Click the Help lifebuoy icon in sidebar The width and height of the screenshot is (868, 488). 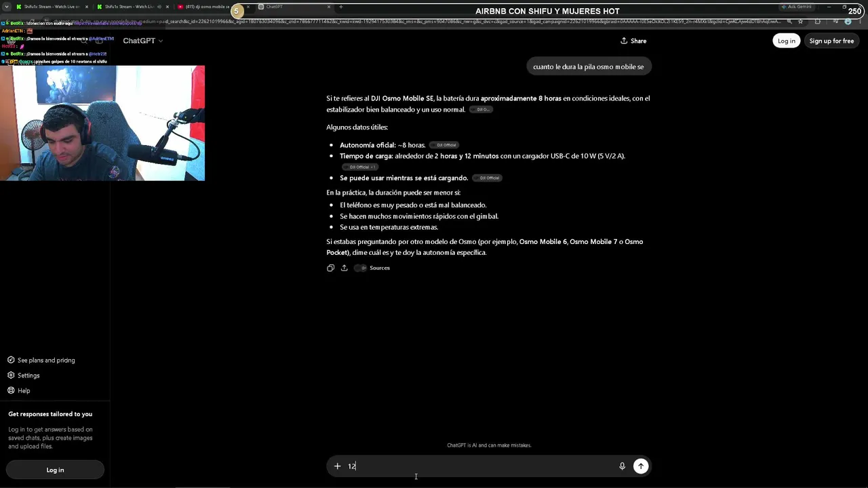pyautogui.click(x=11, y=391)
